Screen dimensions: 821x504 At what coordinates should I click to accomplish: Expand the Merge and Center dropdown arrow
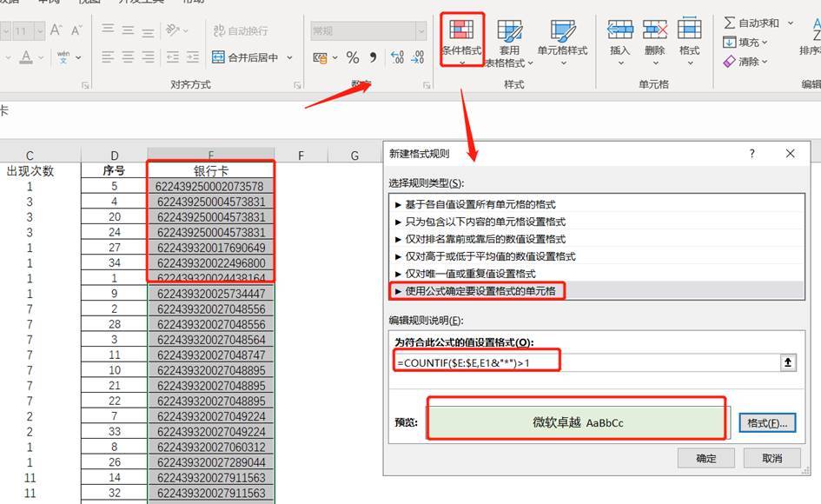click(x=289, y=57)
